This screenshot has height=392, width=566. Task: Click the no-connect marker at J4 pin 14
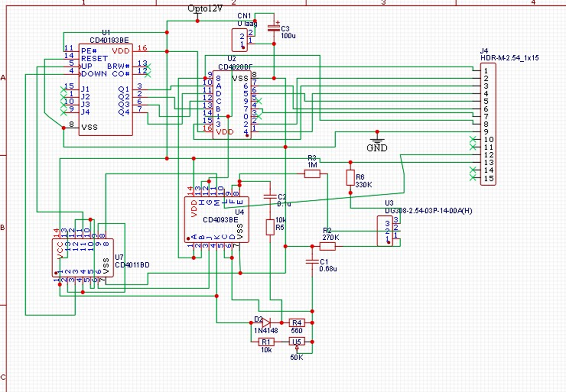[472, 170]
